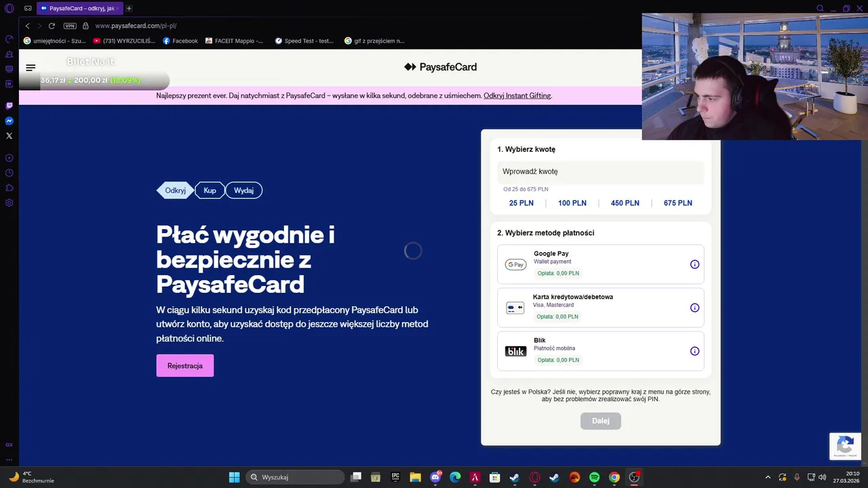Switch to the Kup tab
868x488 pixels.
click(x=210, y=190)
